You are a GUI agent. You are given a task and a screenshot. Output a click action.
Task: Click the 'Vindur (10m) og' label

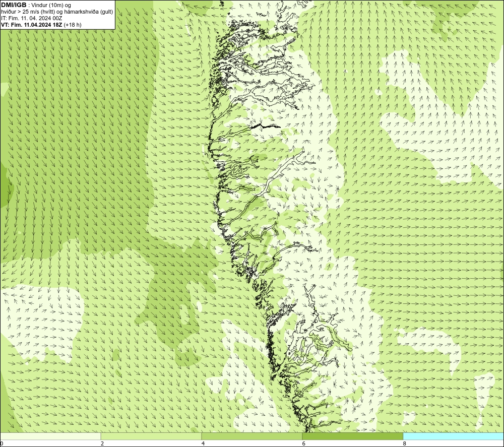[51, 6]
